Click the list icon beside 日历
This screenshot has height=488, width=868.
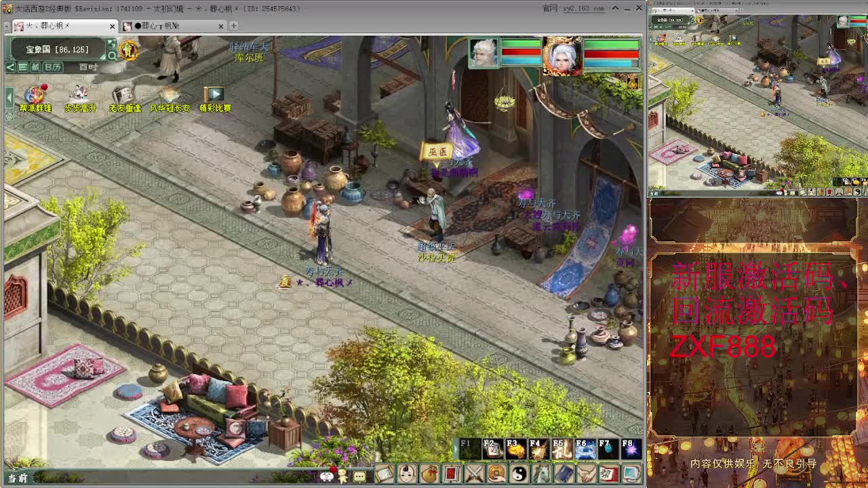22,67
